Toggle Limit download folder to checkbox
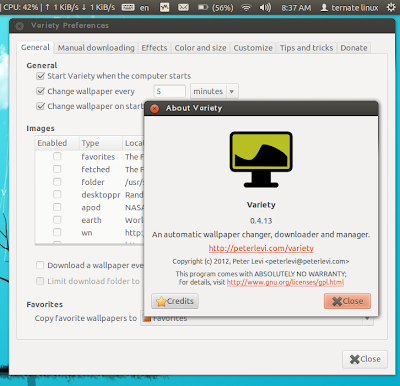400x386 pixels. [40, 281]
